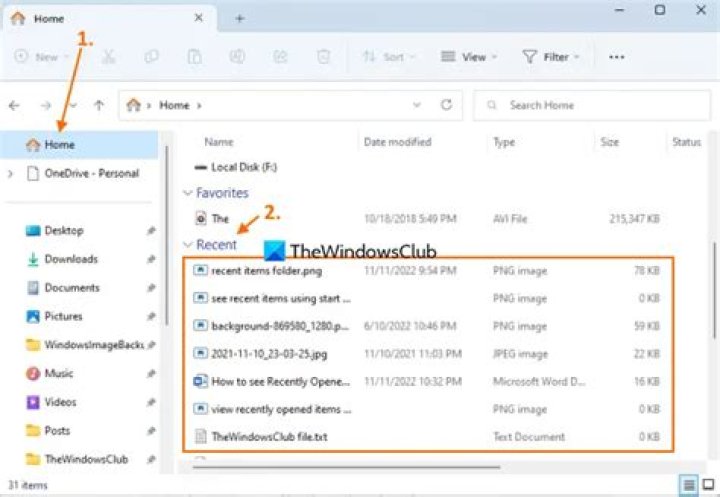The height and width of the screenshot is (497, 720).
Task: Open TheWindowsClub folder in navigation pane
Action: pos(86,459)
